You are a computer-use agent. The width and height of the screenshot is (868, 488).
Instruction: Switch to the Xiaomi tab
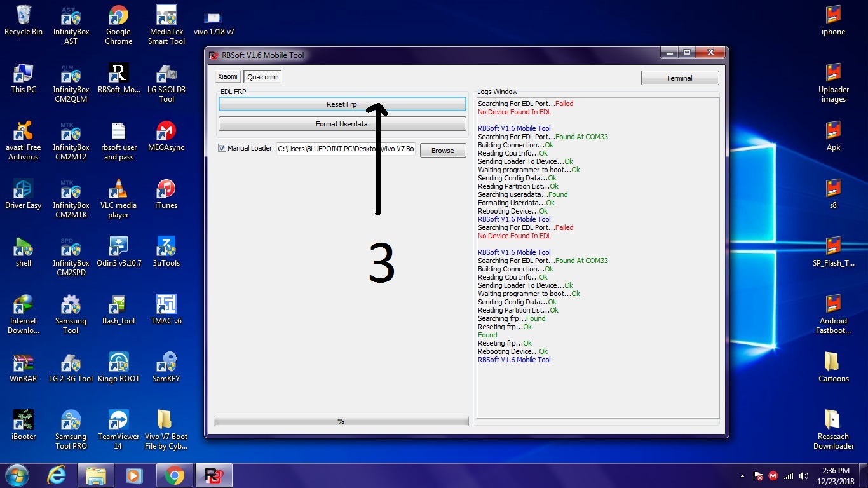click(227, 76)
